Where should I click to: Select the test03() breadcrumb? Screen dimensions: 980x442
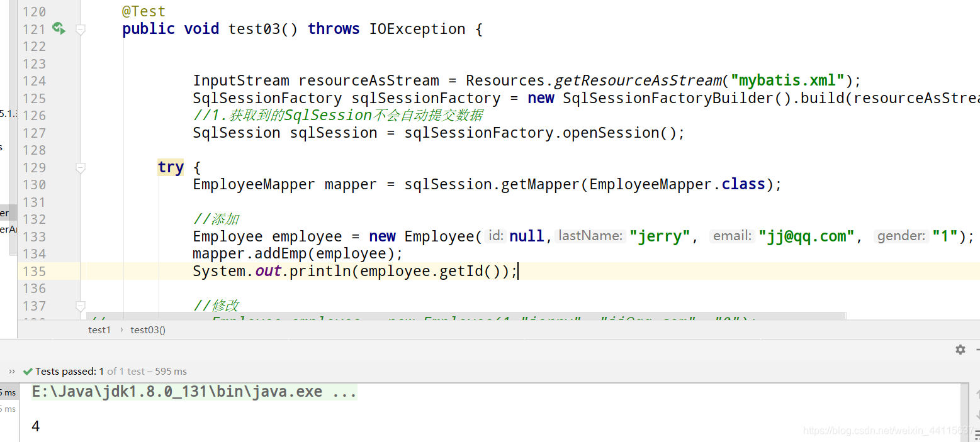(x=148, y=329)
